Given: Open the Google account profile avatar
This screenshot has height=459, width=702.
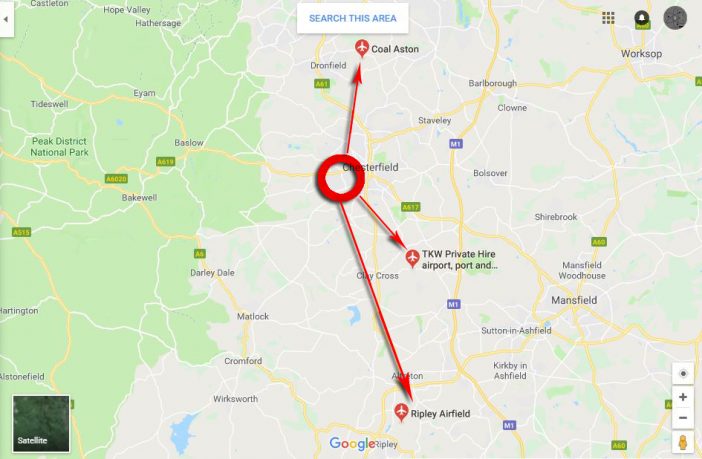Looking at the screenshot, I should [675, 18].
